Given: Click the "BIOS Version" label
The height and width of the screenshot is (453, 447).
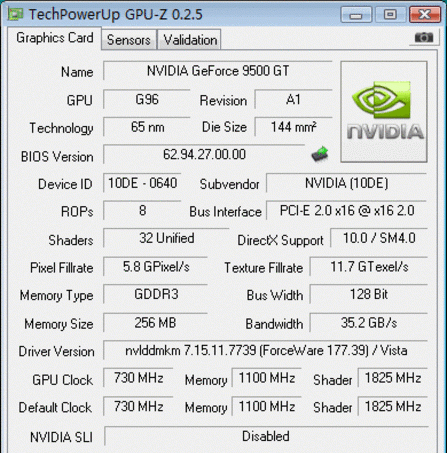Looking at the screenshot, I should click(x=57, y=156).
